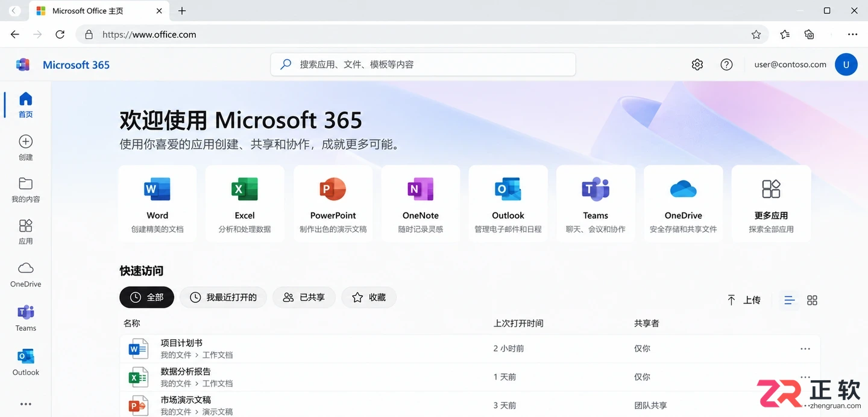Open Outlook in the left sidebar
868x417 pixels.
25,362
